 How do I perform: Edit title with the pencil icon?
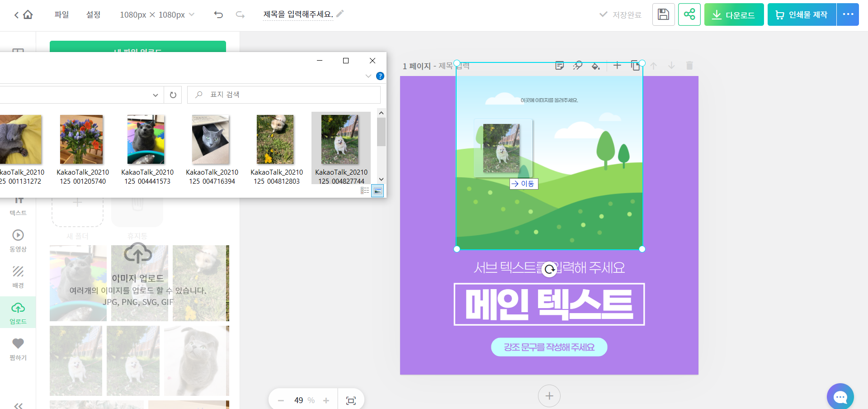340,14
